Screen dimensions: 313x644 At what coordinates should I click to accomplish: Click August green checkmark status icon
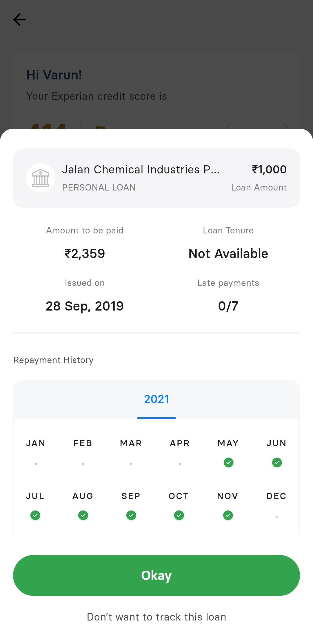(x=83, y=515)
